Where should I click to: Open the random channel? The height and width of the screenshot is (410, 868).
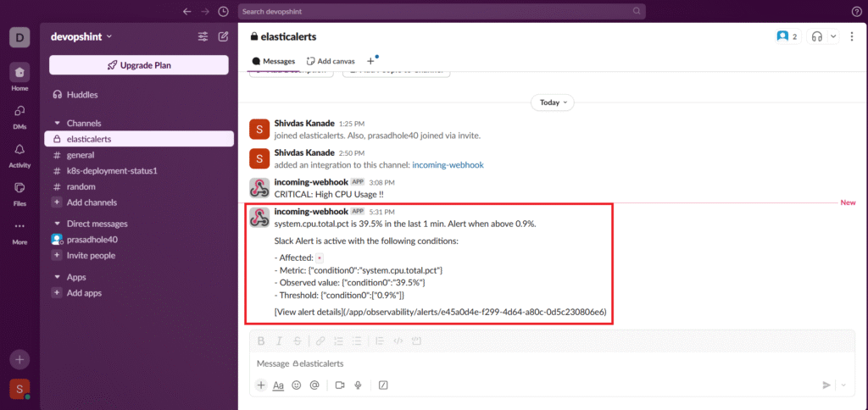tap(139, 186)
